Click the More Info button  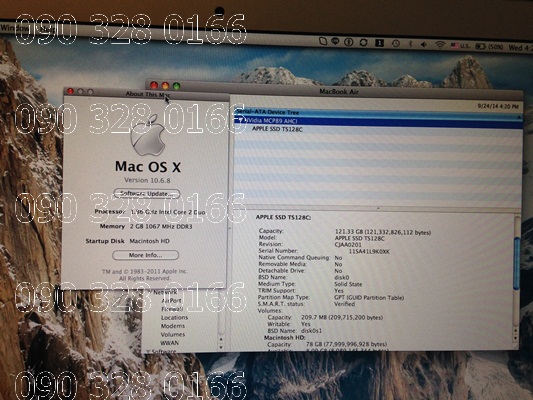[x=145, y=255]
